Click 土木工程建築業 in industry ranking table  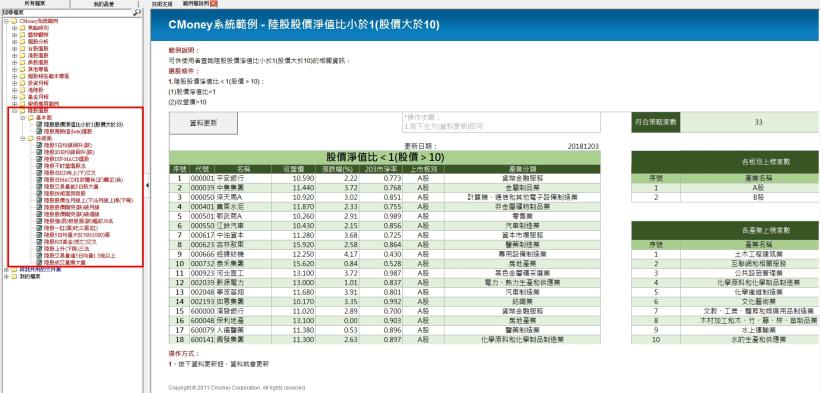[x=758, y=254]
